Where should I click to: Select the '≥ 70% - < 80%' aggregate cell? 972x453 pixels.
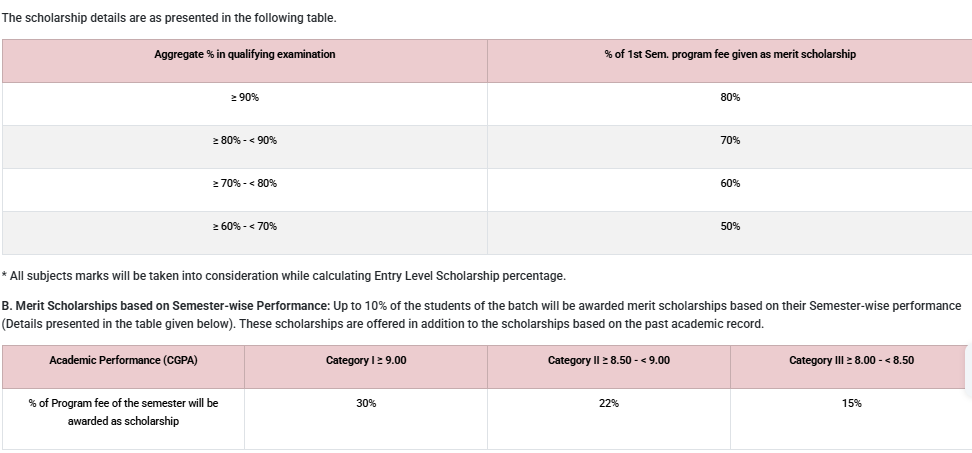(x=245, y=183)
